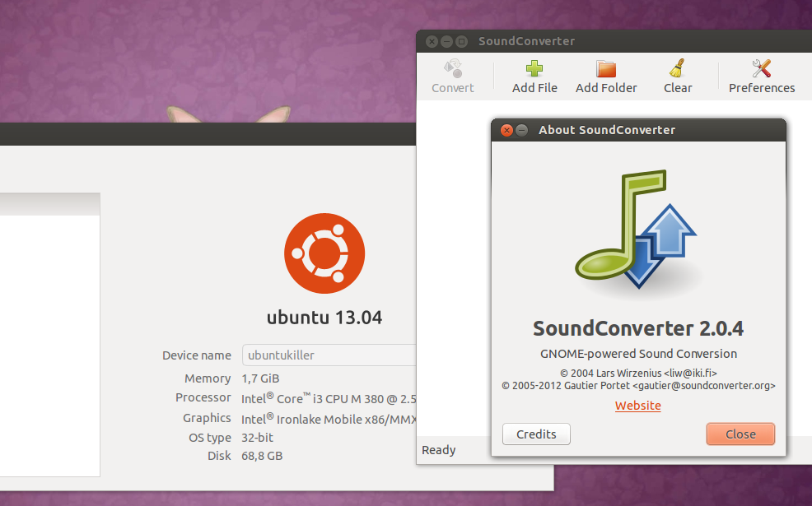This screenshot has width=812, height=506.
Task: Open the SoundConverter Website link
Action: tap(637, 405)
